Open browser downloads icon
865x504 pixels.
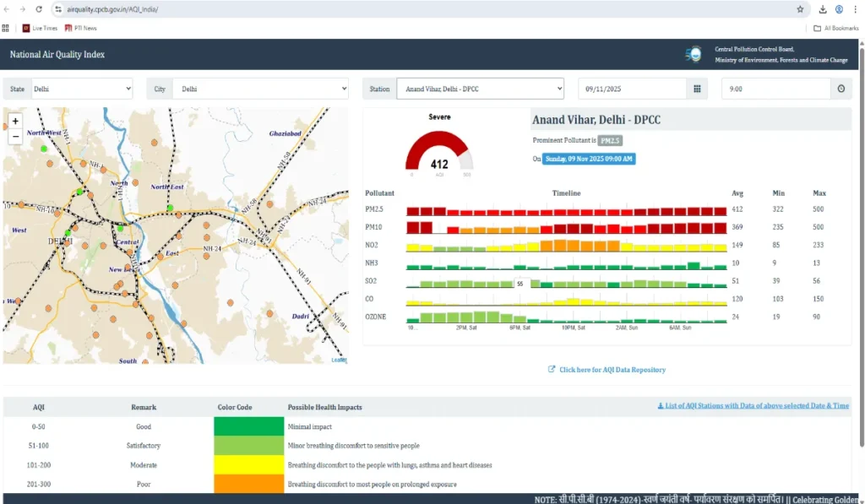(823, 9)
